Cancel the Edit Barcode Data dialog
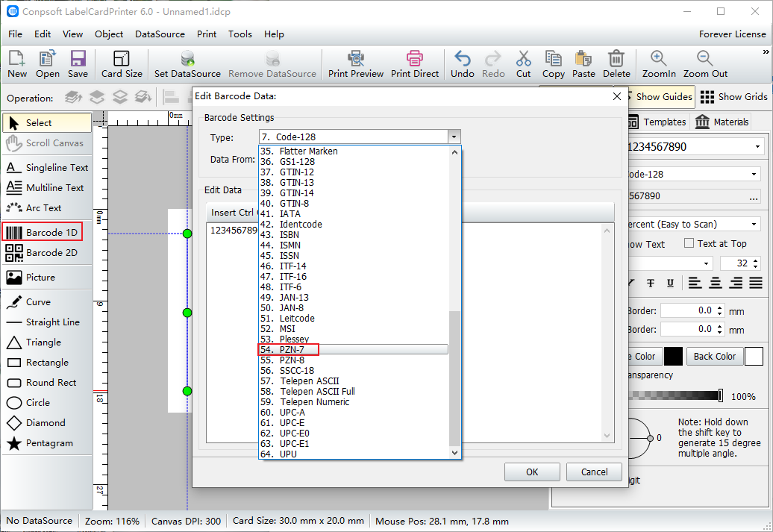 pyautogui.click(x=594, y=472)
